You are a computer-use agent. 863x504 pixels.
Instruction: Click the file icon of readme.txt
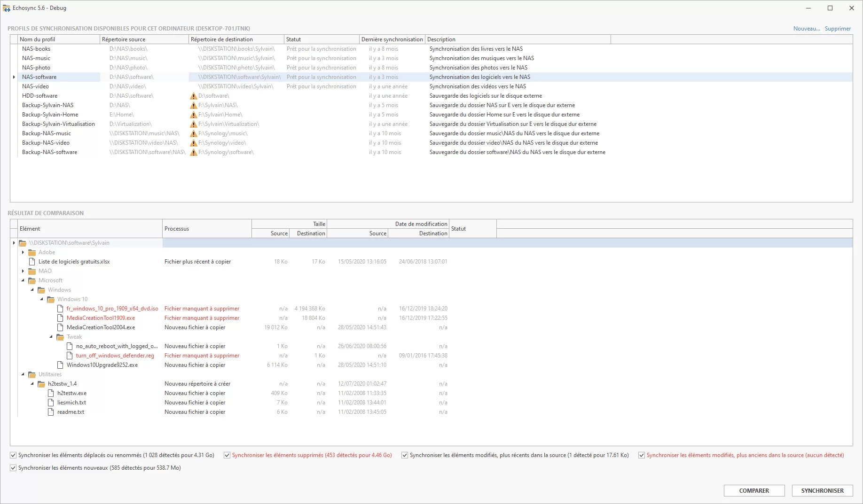pos(51,412)
